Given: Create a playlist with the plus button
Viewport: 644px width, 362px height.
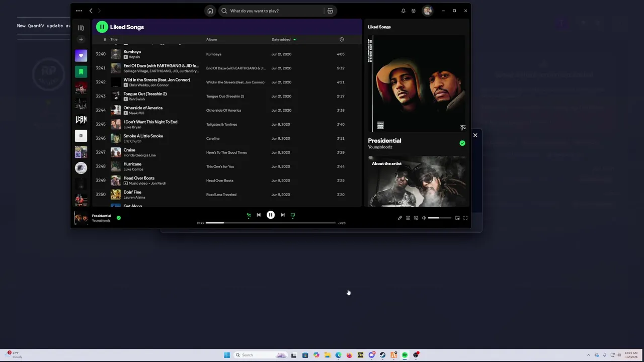Looking at the screenshot, I should 81,39.
